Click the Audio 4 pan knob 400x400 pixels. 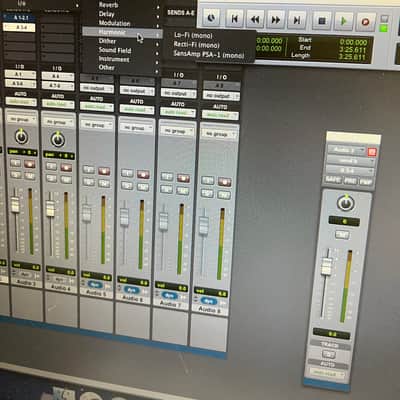pos(58,140)
